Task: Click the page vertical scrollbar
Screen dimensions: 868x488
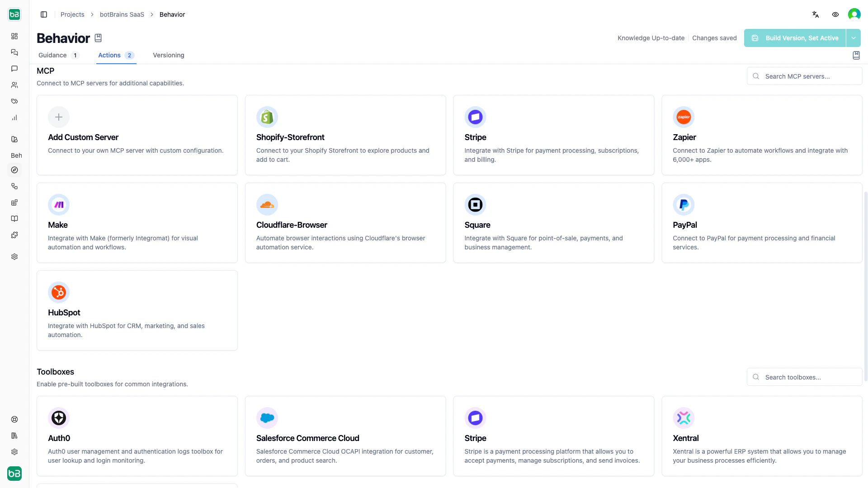Action: point(866,286)
